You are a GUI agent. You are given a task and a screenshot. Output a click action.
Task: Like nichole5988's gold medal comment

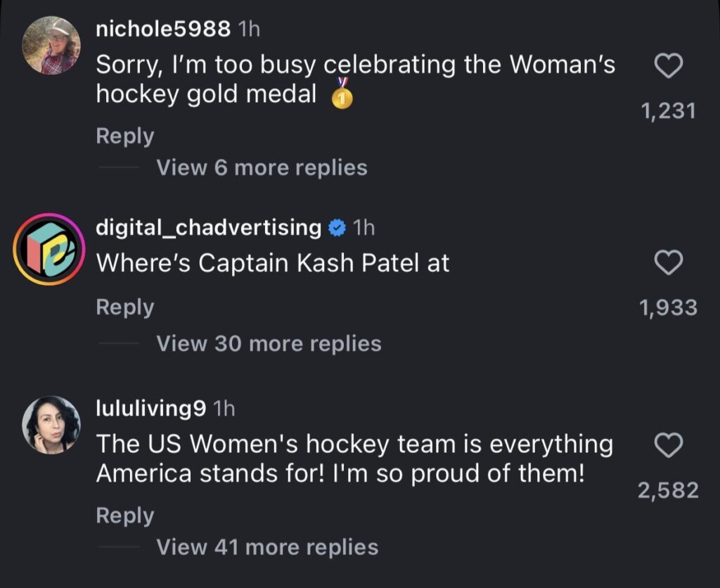pos(668,67)
